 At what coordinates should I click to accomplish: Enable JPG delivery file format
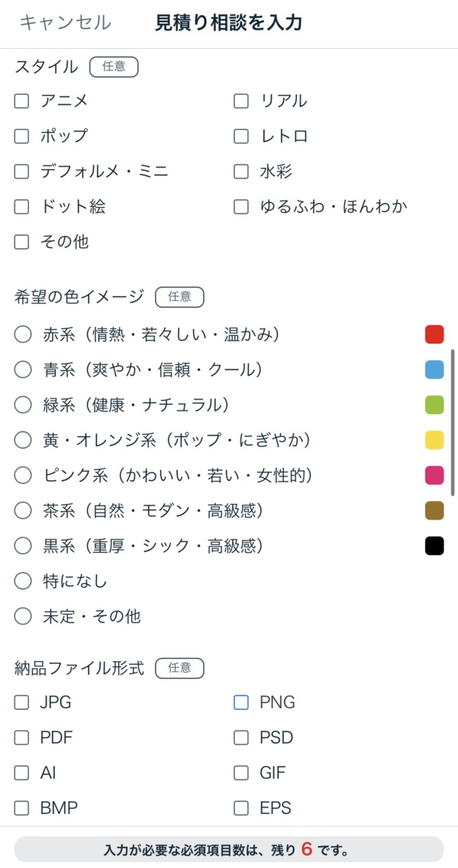(22, 702)
